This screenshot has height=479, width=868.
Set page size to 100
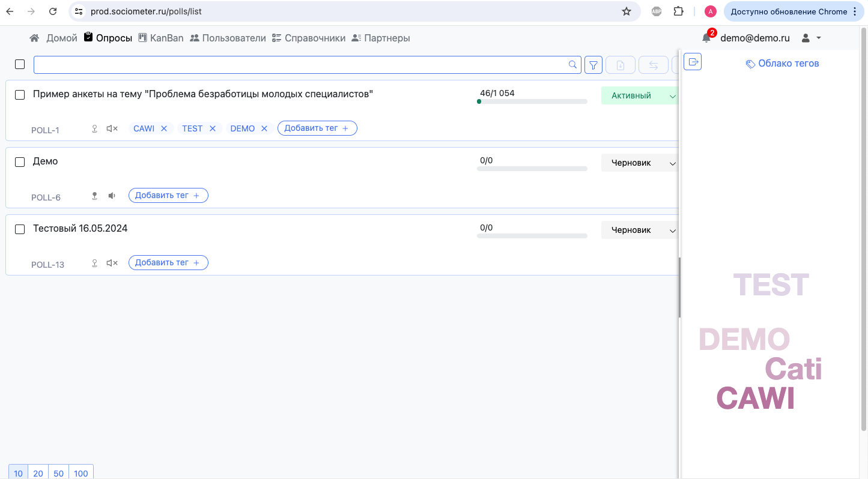[81, 473]
